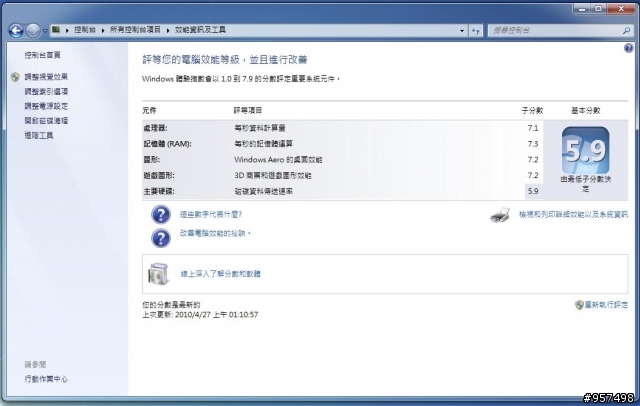Open the 這些數字代表什麼? link
Viewport: 640px width, 406px height.
[x=211, y=214]
